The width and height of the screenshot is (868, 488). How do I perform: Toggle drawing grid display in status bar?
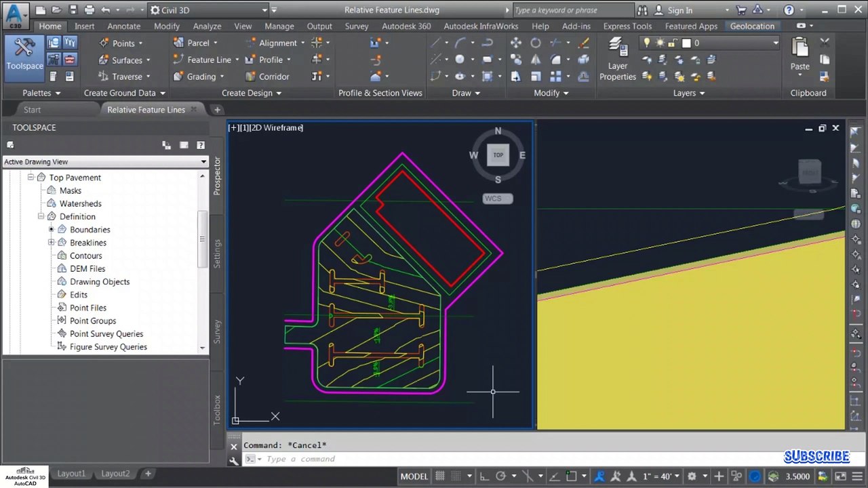(439, 476)
